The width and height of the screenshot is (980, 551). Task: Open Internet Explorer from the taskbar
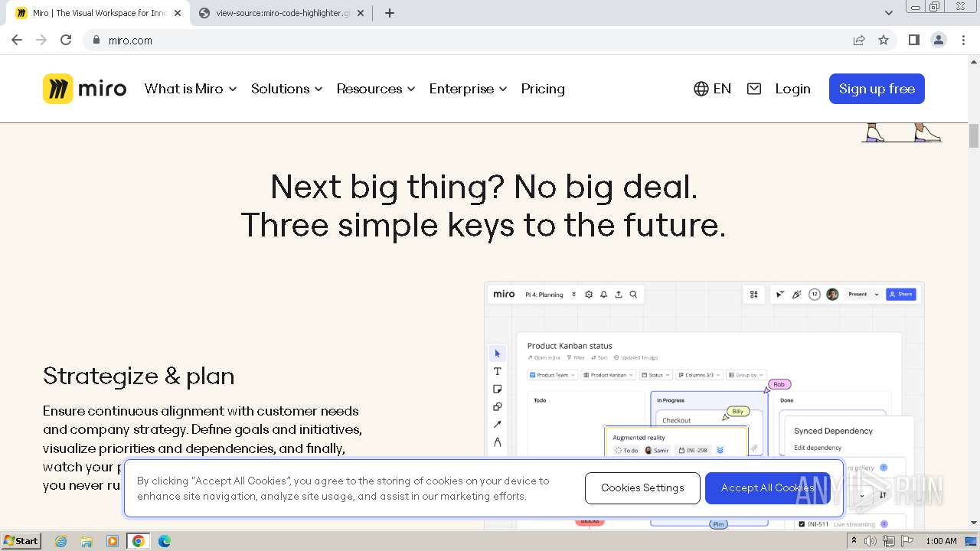point(60,541)
